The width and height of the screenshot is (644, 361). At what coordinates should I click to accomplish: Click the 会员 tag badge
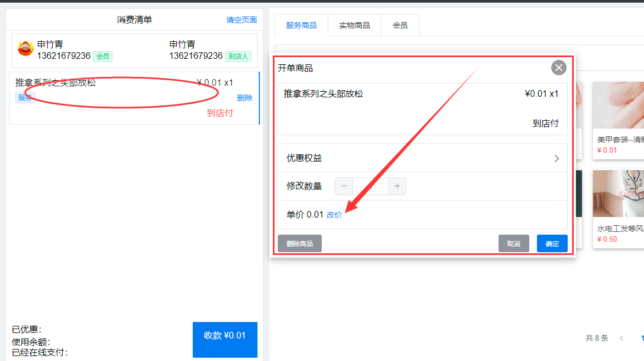[x=103, y=57]
